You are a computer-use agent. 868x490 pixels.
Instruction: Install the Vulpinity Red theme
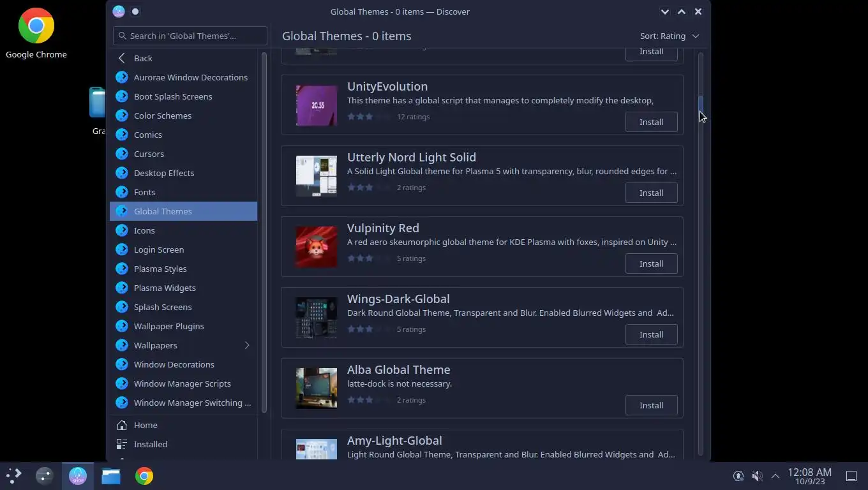click(651, 264)
